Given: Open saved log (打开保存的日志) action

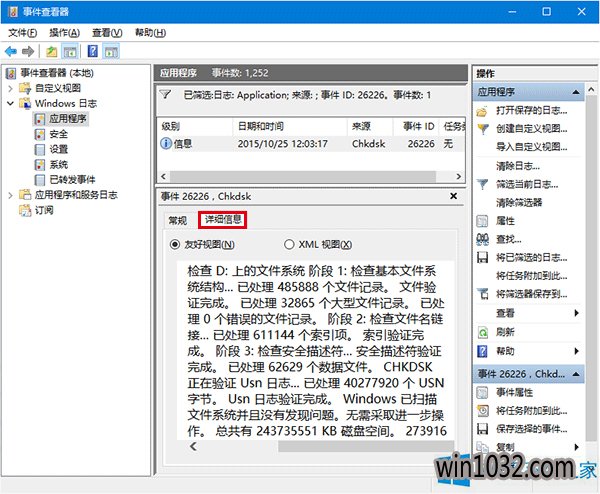Looking at the screenshot, I should click(532, 110).
